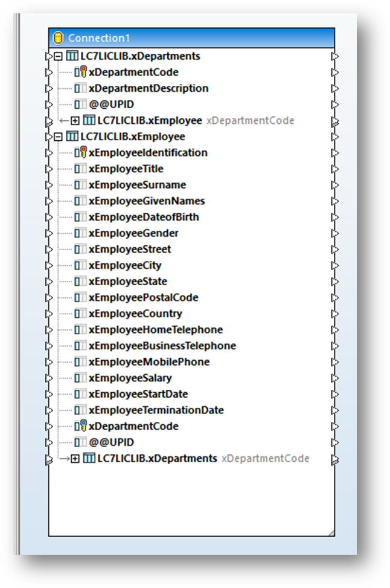Click the gray xDepartmentCode annotation beside child xDepartments
The height and width of the screenshot is (588, 390).
click(265, 459)
